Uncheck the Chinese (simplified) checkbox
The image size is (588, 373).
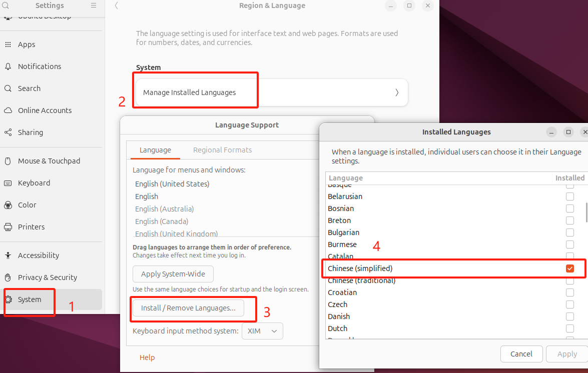pos(569,268)
